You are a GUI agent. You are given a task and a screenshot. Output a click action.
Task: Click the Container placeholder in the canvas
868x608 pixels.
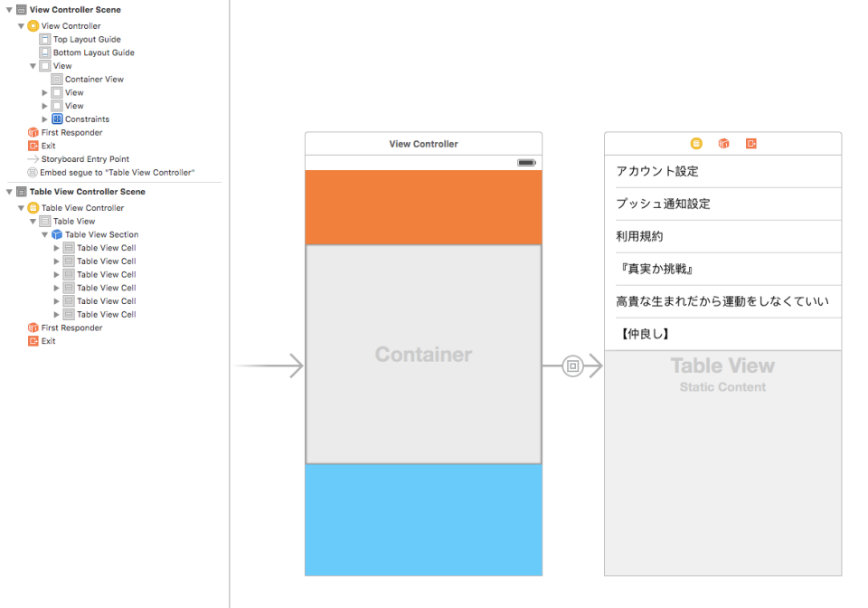pos(423,355)
